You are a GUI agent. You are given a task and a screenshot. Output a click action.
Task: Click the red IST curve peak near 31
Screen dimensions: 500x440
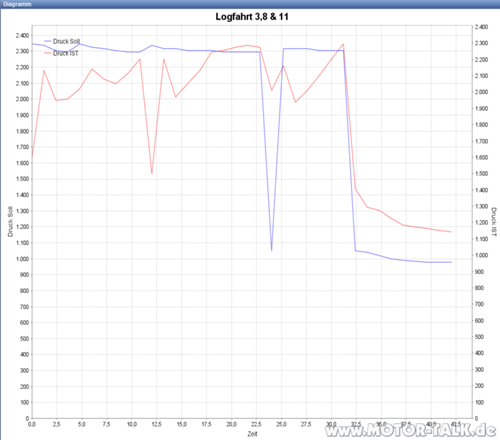coord(343,44)
